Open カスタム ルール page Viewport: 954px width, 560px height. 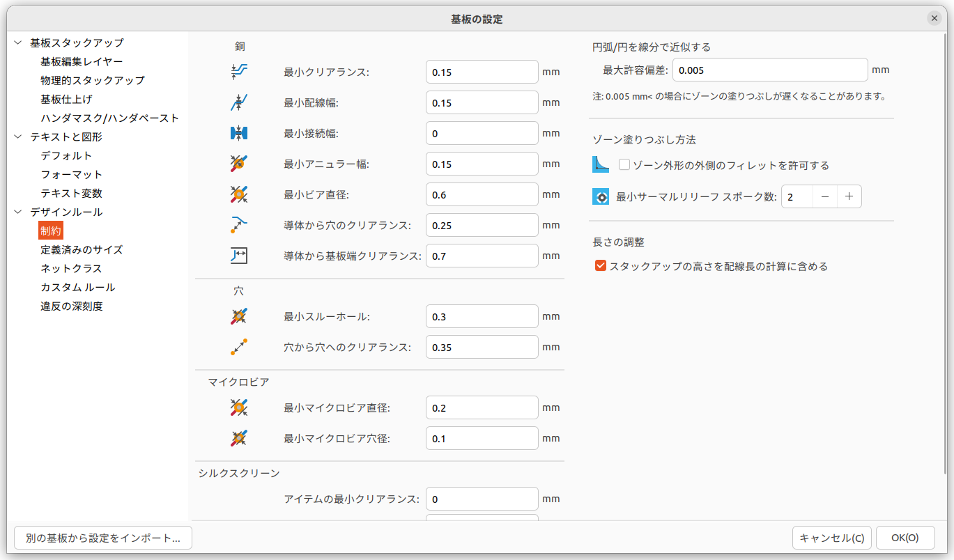tap(77, 287)
